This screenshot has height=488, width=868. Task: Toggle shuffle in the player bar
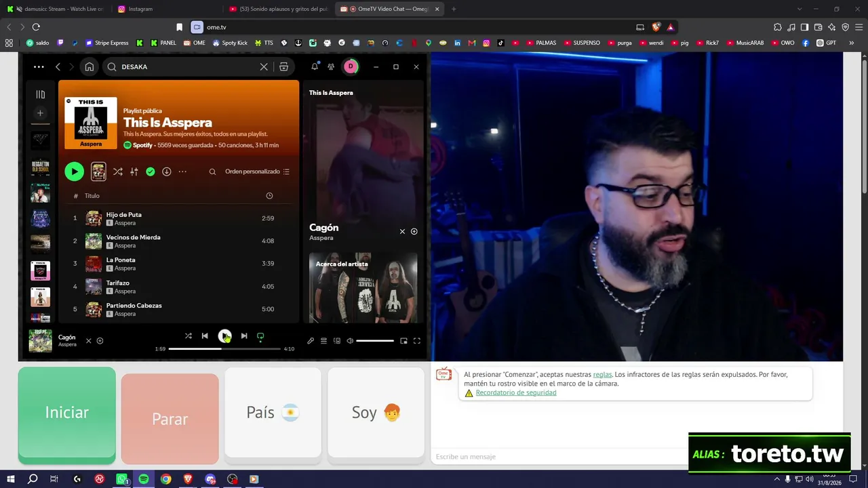[189, 335]
